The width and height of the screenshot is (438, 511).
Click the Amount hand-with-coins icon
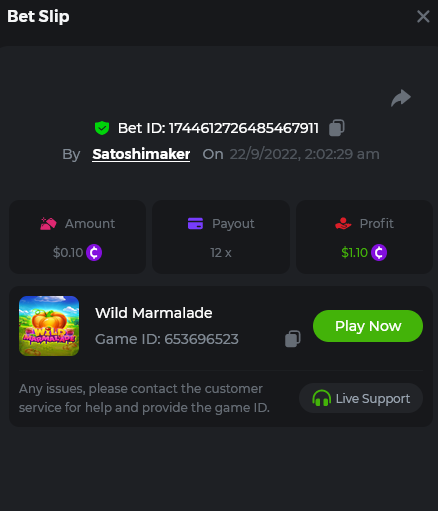[x=48, y=224]
